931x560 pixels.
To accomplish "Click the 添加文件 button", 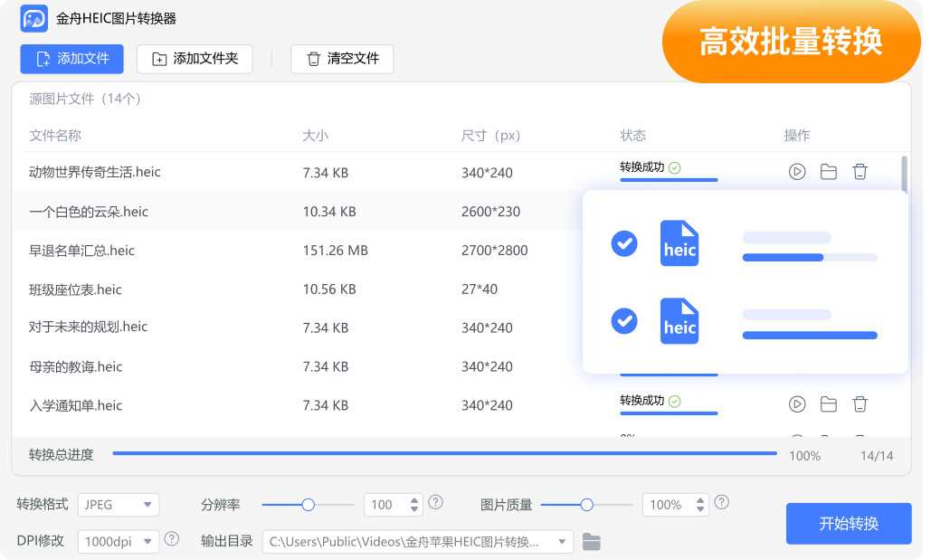I will [71, 59].
